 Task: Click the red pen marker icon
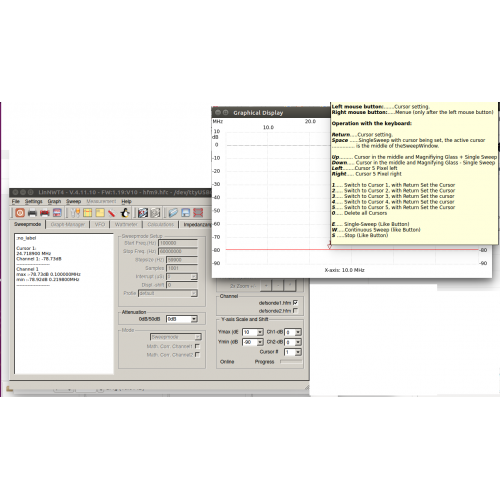click(x=112, y=213)
